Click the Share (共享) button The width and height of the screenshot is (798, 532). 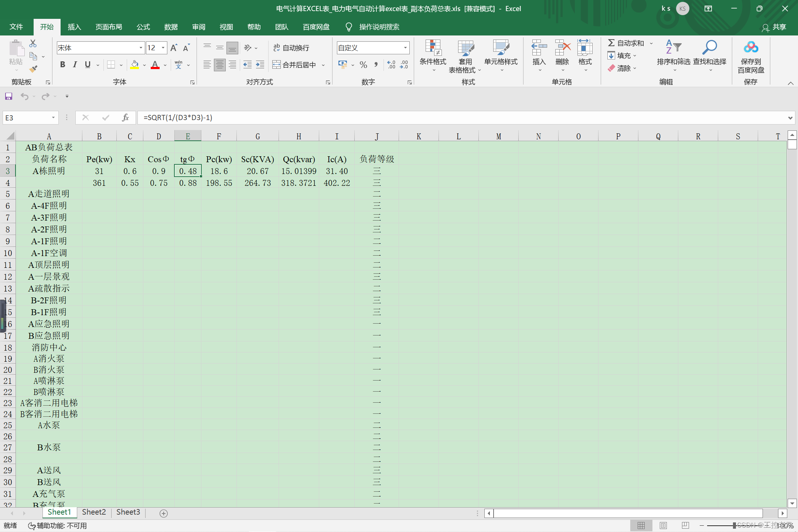[774, 27]
